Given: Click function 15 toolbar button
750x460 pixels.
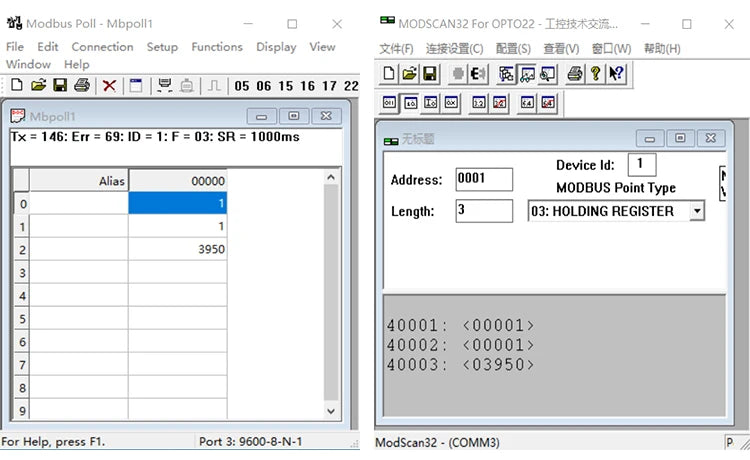Looking at the screenshot, I should coord(286,86).
